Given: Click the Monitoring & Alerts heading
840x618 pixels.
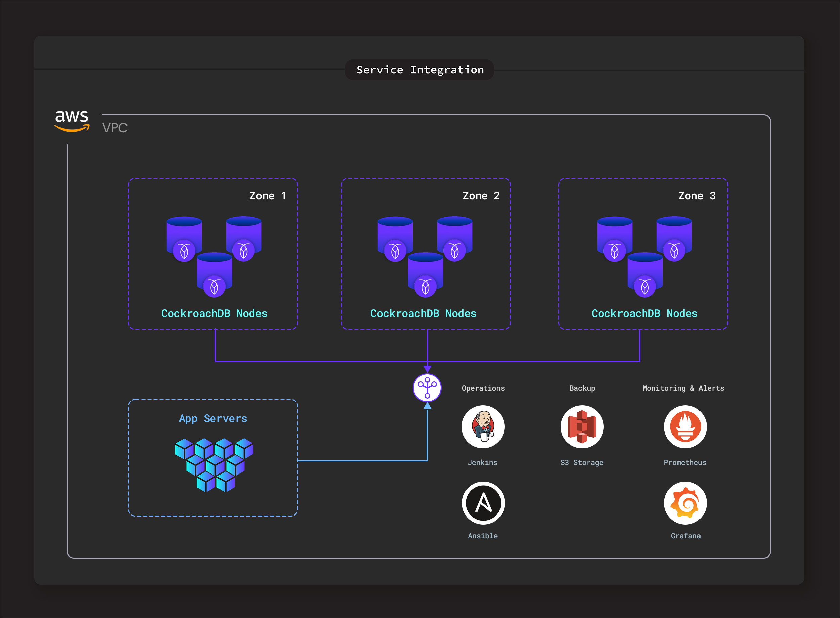Looking at the screenshot, I should pos(683,388).
